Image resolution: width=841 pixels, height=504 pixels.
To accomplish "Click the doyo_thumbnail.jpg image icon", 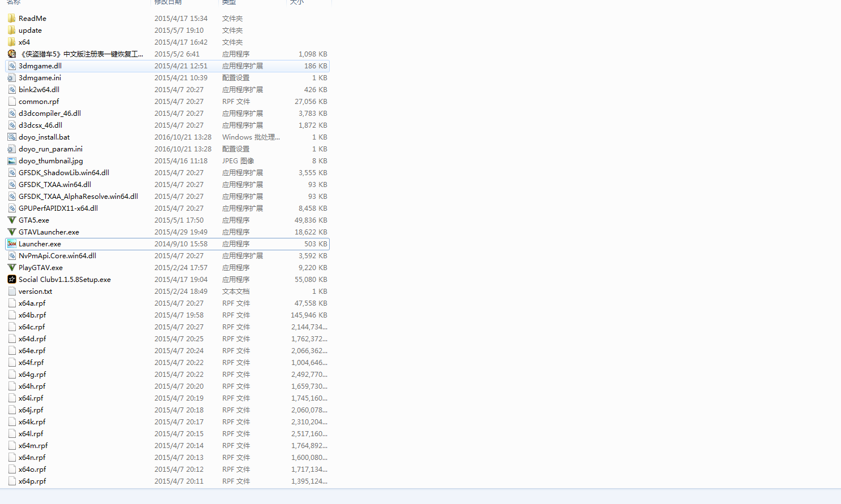I will [12, 160].
